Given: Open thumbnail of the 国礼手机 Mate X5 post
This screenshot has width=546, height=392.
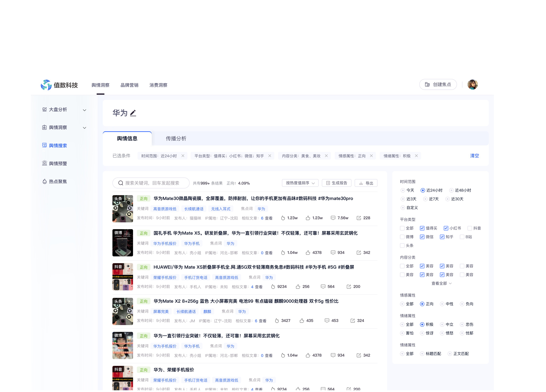Looking at the screenshot, I should (x=123, y=243).
